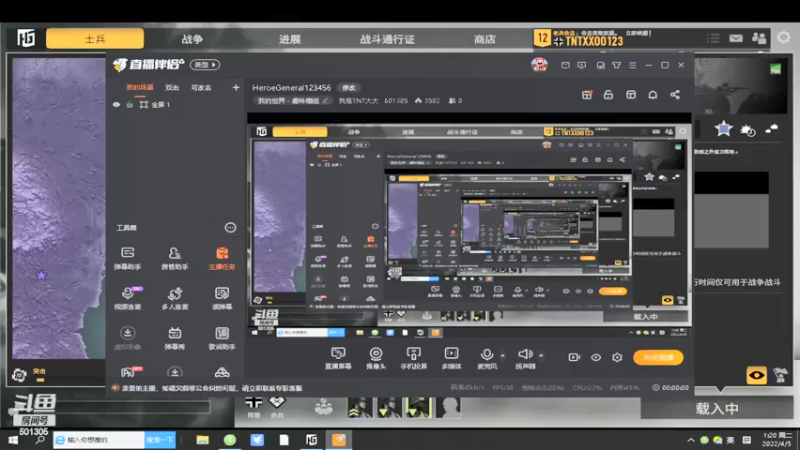Start 视频连麦 video link tool
This screenshot has width=800, height=450.
(128, 298)
